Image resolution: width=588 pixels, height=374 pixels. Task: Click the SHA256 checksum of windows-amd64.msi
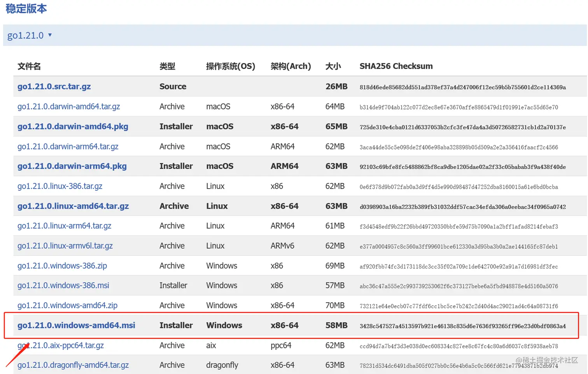[x=462, y=326]
